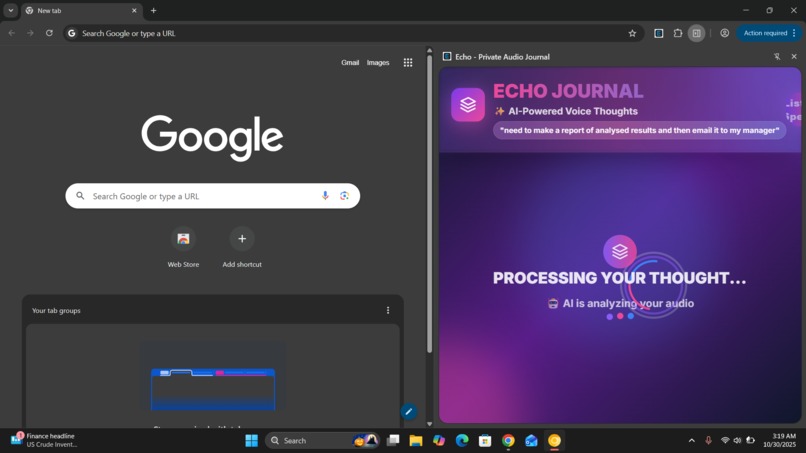
Task: Close the Echo side panel
Action: [794, 57]
